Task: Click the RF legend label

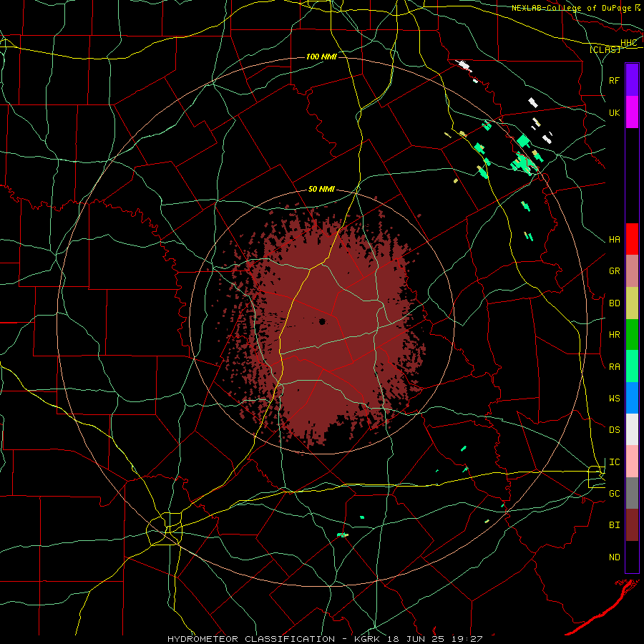Action: pyautogui.click(x=614, y=80)
